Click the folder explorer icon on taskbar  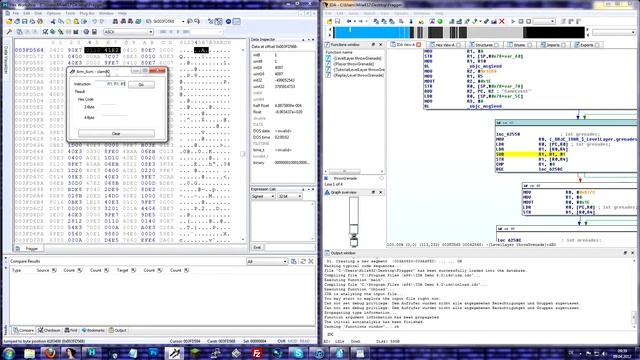[29, 353]
